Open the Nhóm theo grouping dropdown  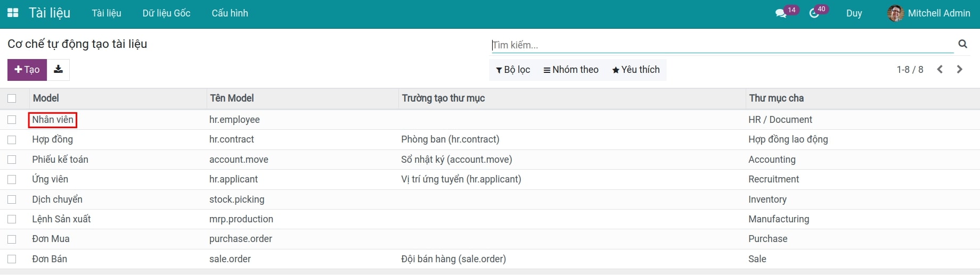(x=570, y=70)
